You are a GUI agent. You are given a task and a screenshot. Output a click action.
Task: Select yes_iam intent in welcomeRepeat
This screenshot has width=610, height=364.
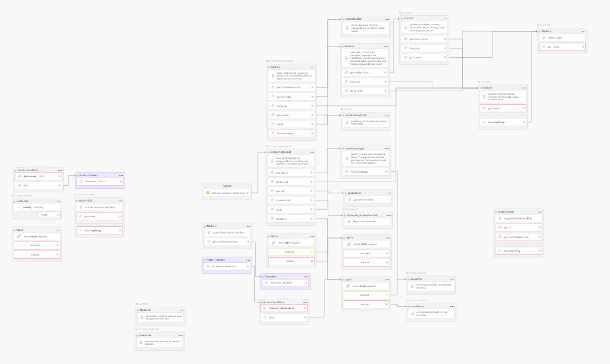(x=291, y=191)
